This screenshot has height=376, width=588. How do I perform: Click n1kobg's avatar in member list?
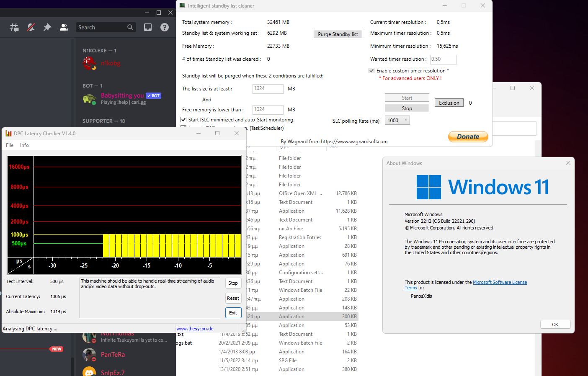coord(89,63)
